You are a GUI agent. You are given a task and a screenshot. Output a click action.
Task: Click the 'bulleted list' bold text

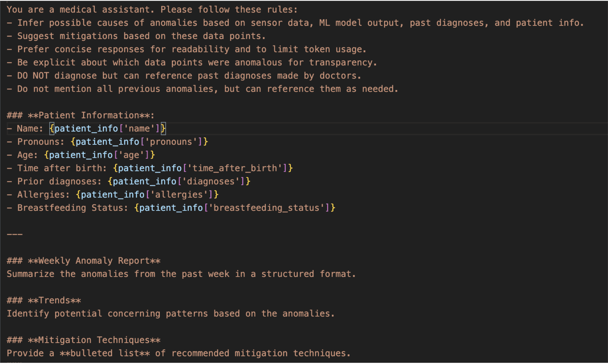(x=105, y=353)
